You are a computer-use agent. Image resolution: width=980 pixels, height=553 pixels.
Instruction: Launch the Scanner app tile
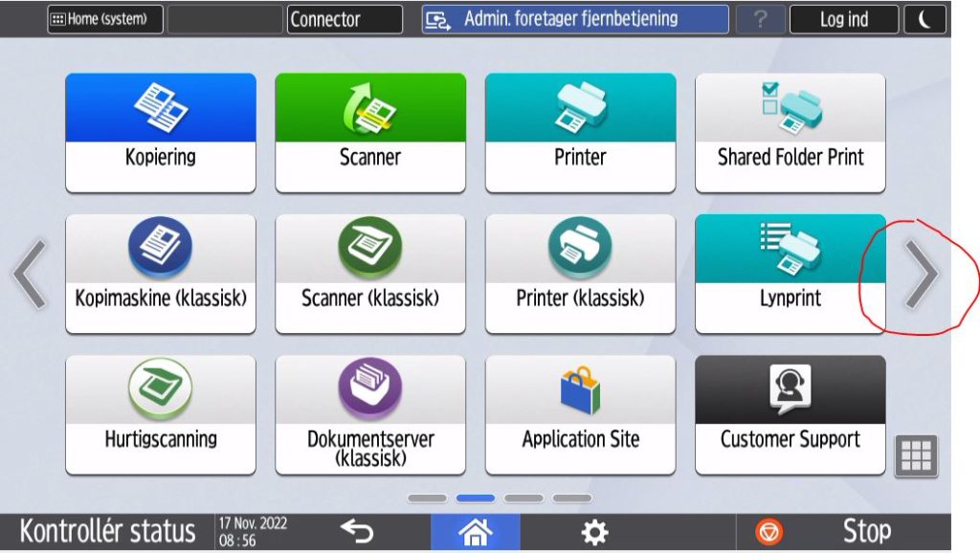point(369,132)
